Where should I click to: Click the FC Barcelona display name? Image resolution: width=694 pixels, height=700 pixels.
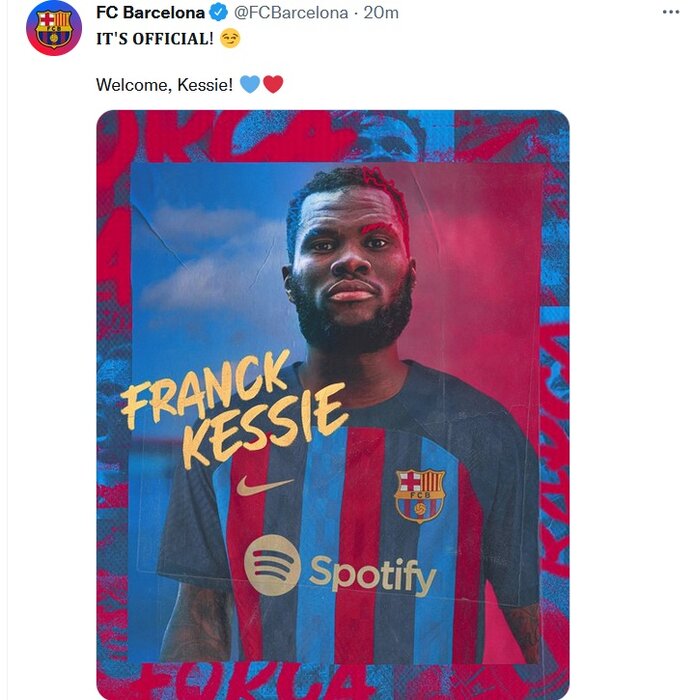[x=150, y=13]
